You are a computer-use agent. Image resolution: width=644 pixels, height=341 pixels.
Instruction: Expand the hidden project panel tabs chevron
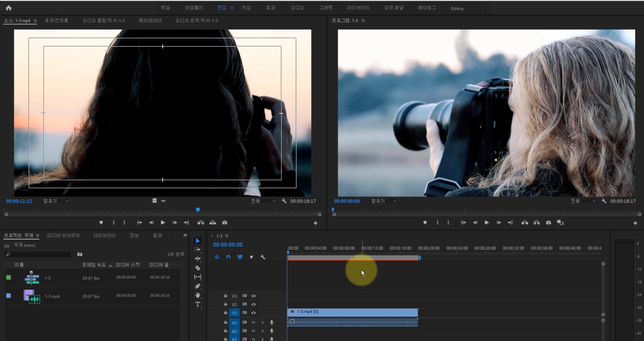pyautogui.click(x=185, y=235)
